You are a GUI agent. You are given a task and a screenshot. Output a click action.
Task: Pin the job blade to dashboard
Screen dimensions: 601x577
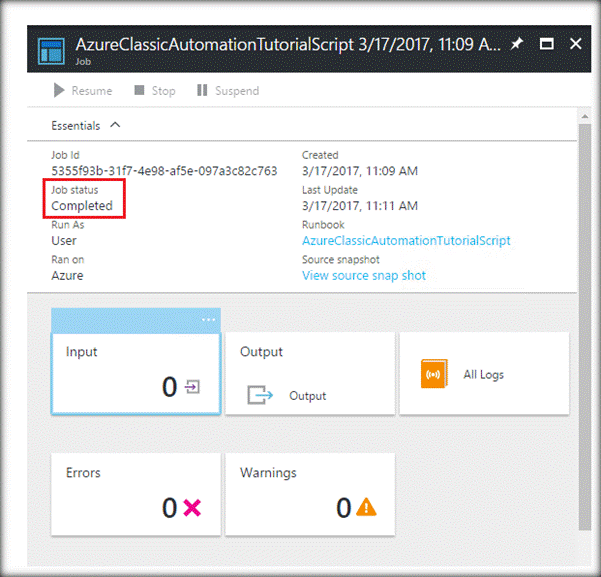click(516, 44)
